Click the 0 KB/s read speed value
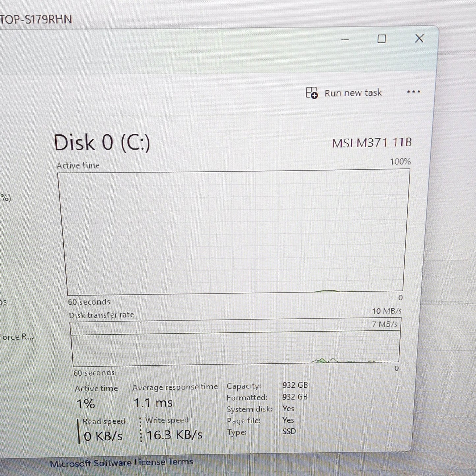 coord(103,436)
